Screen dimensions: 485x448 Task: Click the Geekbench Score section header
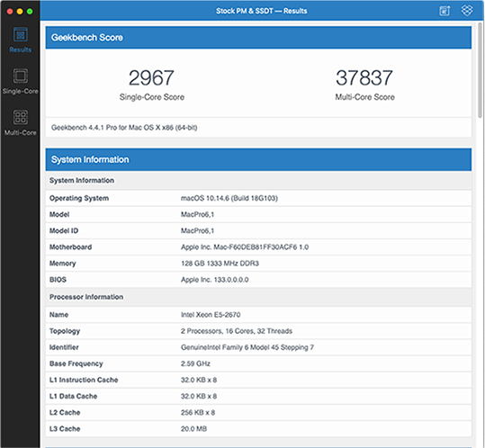click(258, 38)
